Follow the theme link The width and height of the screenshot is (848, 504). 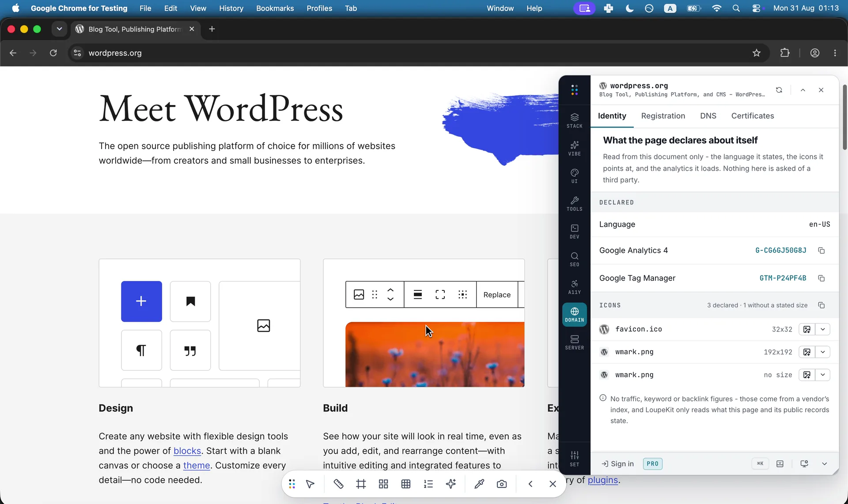(x=197, y=466)
